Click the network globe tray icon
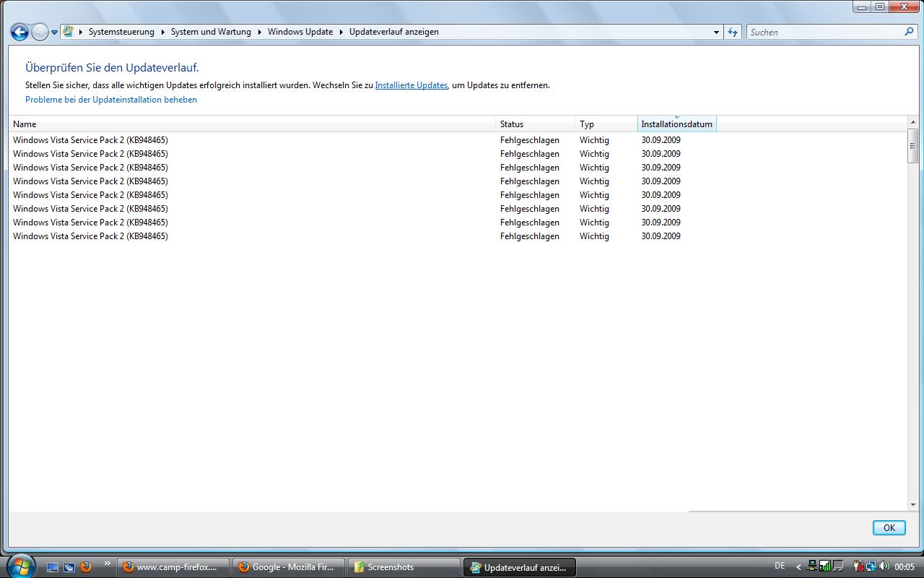 pos(871,566)
